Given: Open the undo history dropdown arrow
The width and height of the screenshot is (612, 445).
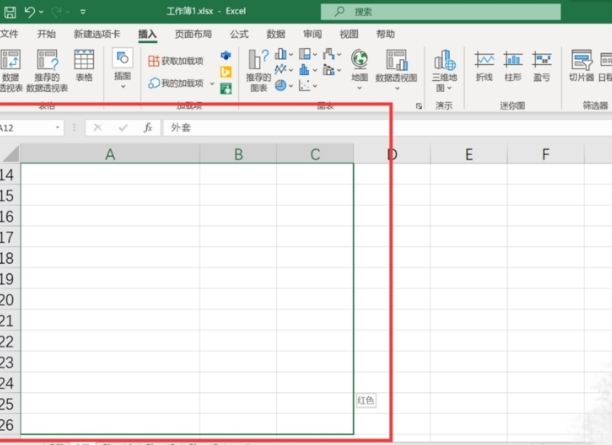Looking at the screenshot, I should [x=41, y=12].
